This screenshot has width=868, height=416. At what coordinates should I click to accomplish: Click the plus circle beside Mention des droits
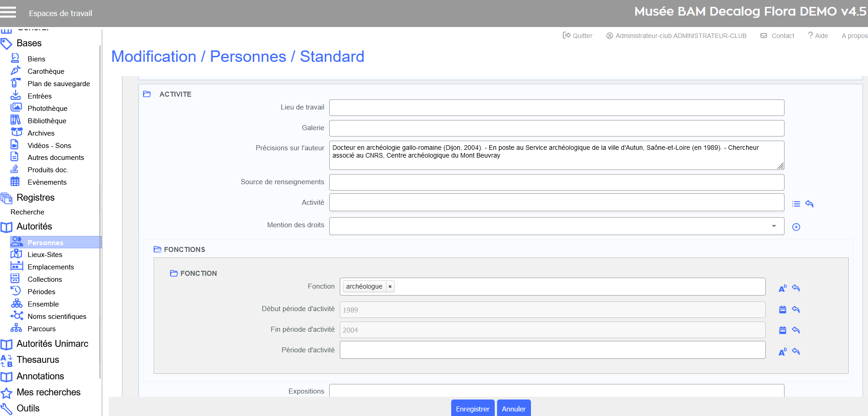pyautogui.click(x=796, y=227)
